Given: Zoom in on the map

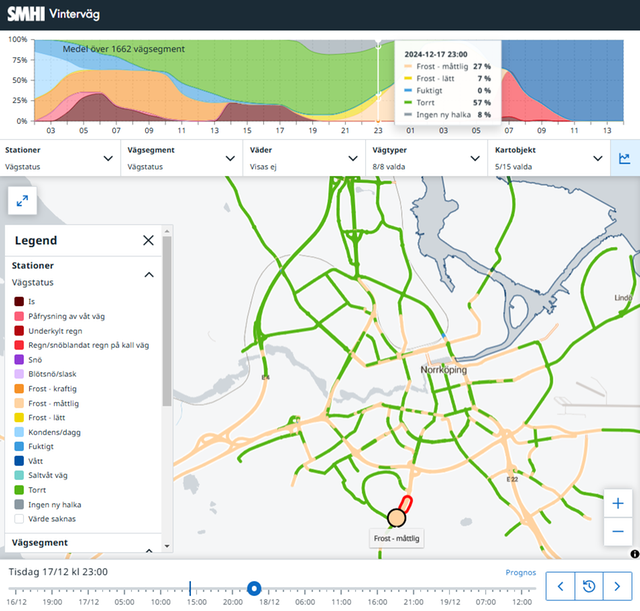Looking at the screenshot, I should point(618,504).
